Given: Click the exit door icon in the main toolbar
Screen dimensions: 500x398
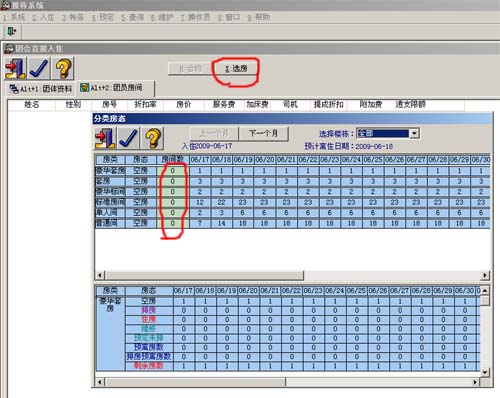Looking at the screenshot, I should coord(12,32).
